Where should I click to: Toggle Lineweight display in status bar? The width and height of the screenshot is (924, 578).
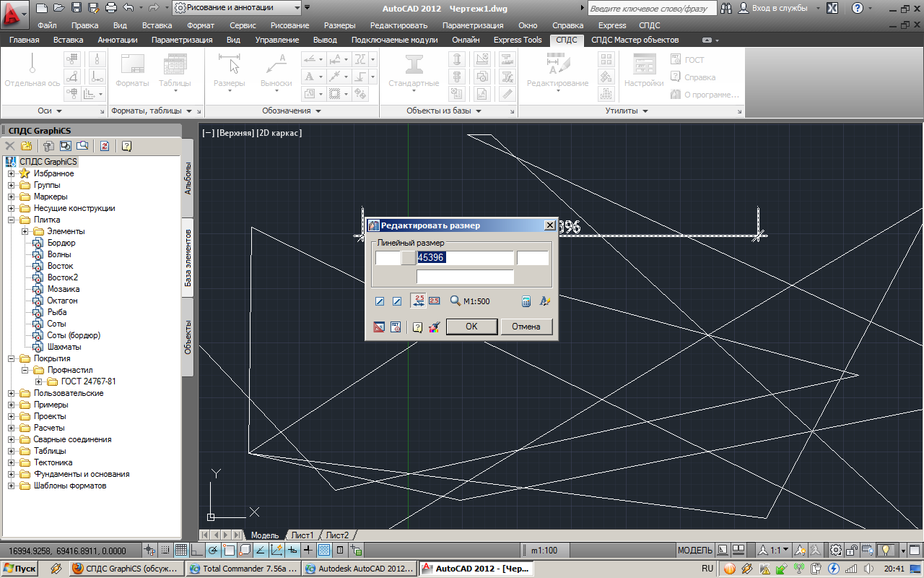click(309, 551)
